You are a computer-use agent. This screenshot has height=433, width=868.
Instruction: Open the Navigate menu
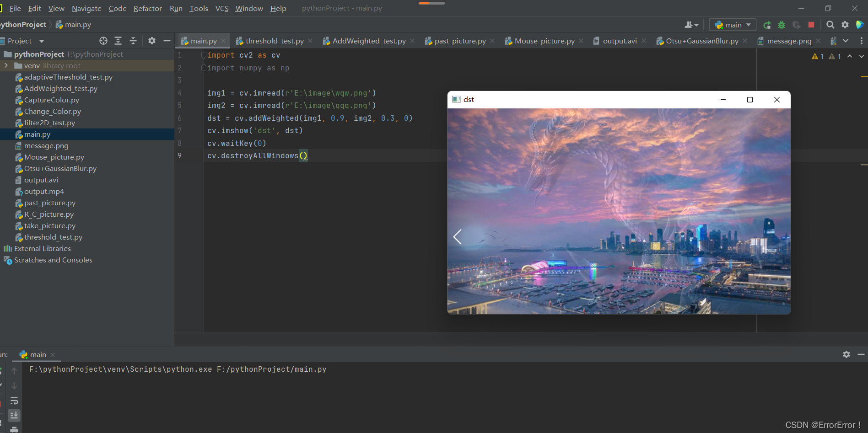pos(86,8)
